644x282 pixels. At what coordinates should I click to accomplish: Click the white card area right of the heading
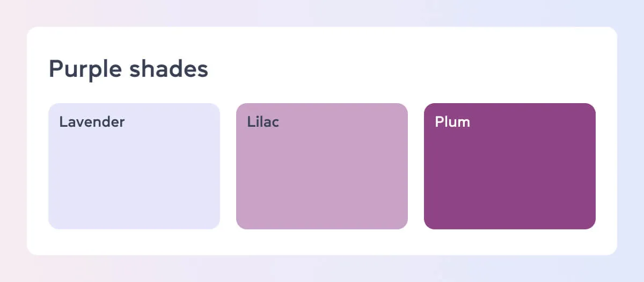(402, 69)
